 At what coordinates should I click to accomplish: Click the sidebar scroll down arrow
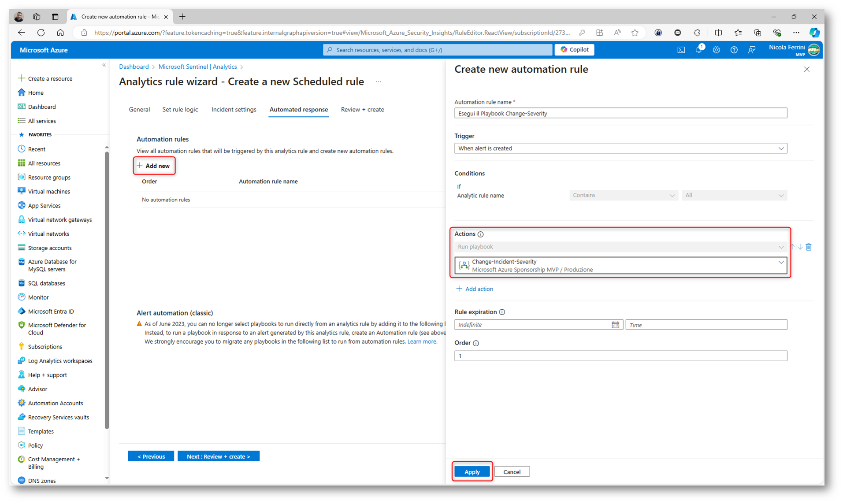[x=107, y=478]
